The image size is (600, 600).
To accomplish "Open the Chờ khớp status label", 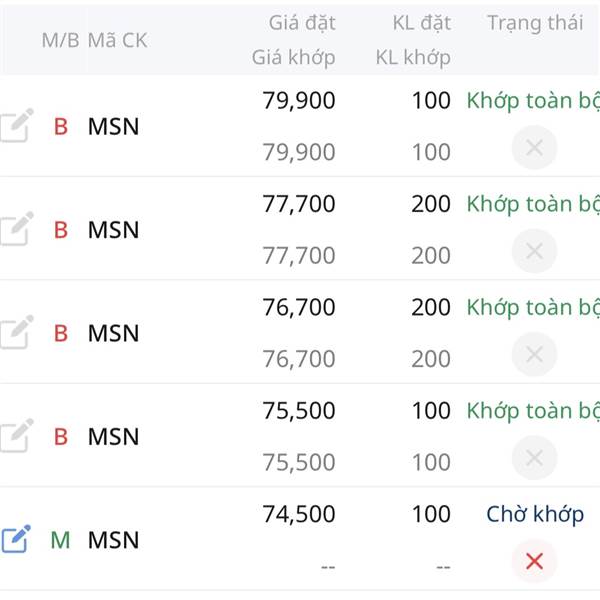I will [x=535, y=515].
